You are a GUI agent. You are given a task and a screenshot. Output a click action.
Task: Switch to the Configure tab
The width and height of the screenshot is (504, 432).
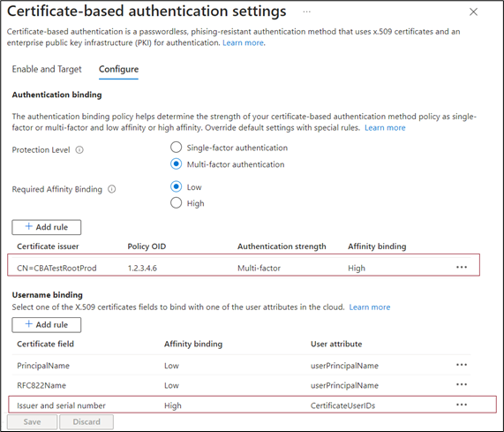pyautogui.click(x=118, y=69)
